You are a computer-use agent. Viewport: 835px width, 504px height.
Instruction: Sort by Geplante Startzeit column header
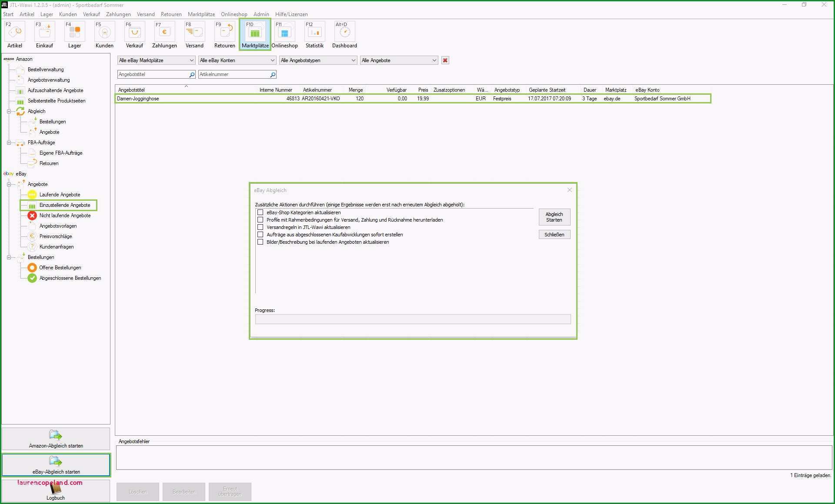coord(547,90)
